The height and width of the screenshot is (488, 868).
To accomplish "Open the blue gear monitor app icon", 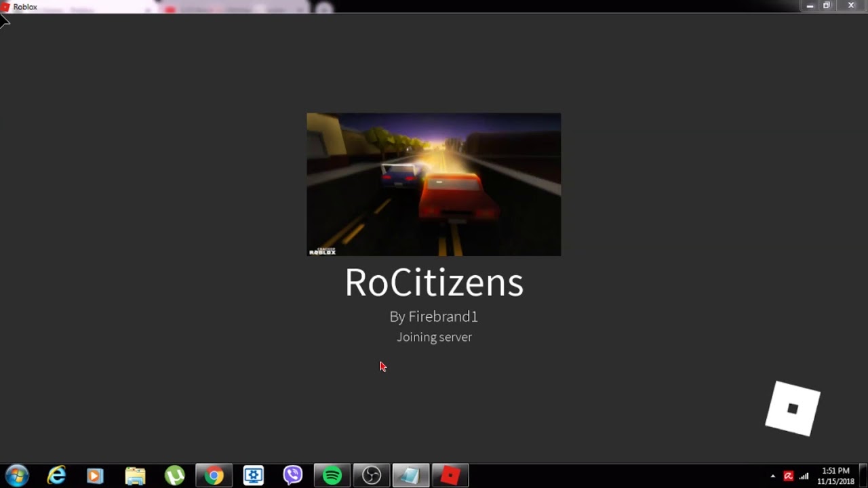I will pyautogui.click(x=254, y=476).
